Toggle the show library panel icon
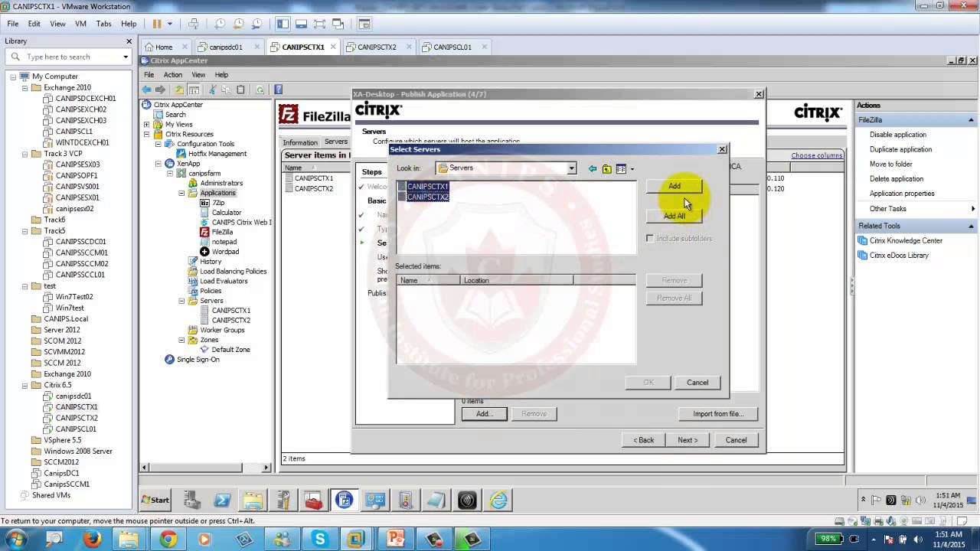Screen dimensions: 980x551 (283, 24)
